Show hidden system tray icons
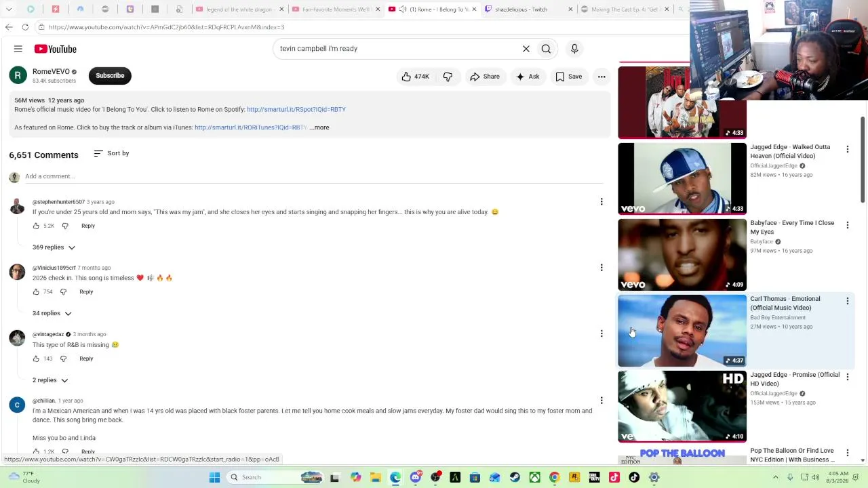 click(x=775, y=477)
